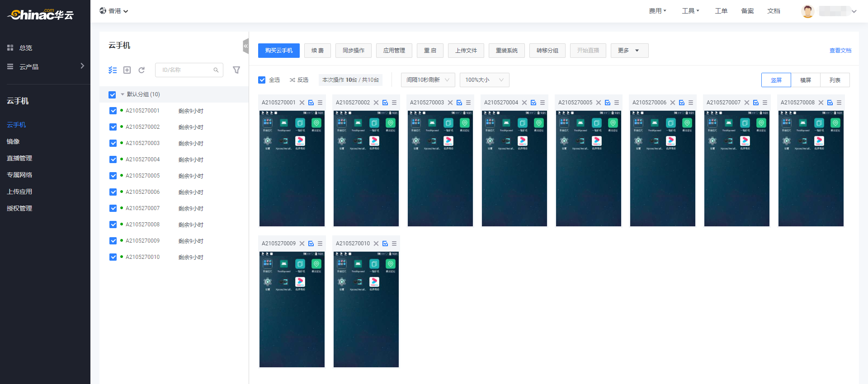The width and height of the screenshot is (868, 384).
Task: Open the menu icon on A2105270003 card
Action: (468, 103)
